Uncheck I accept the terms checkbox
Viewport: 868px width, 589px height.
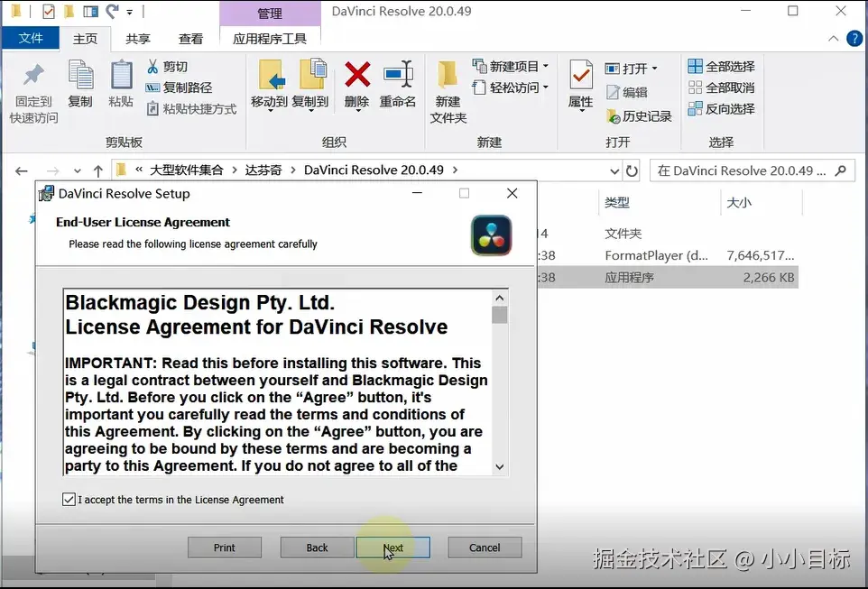(x=69, y=500)
